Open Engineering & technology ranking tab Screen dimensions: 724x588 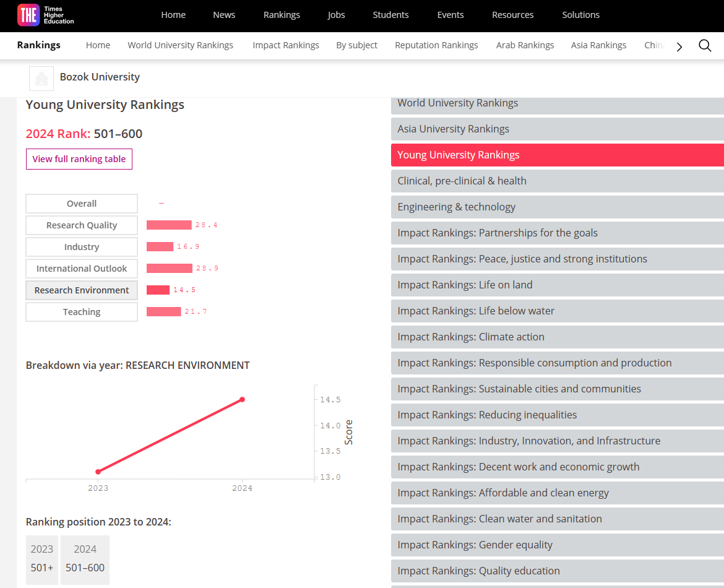557,207
